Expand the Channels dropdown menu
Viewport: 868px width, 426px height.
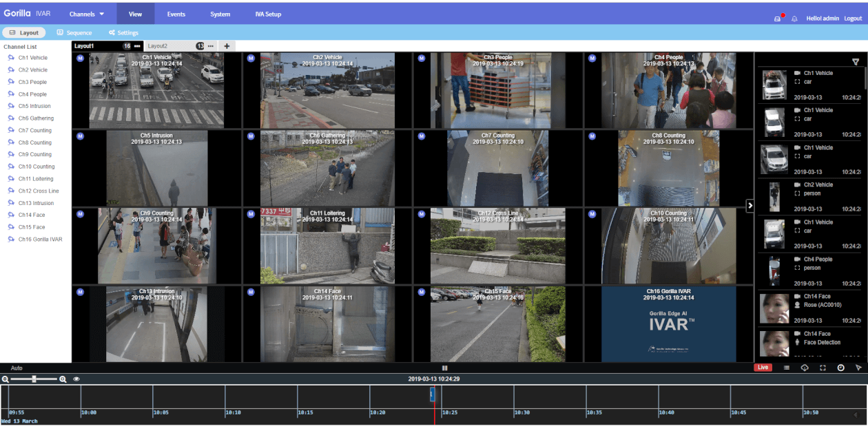[x=87, y=14]
